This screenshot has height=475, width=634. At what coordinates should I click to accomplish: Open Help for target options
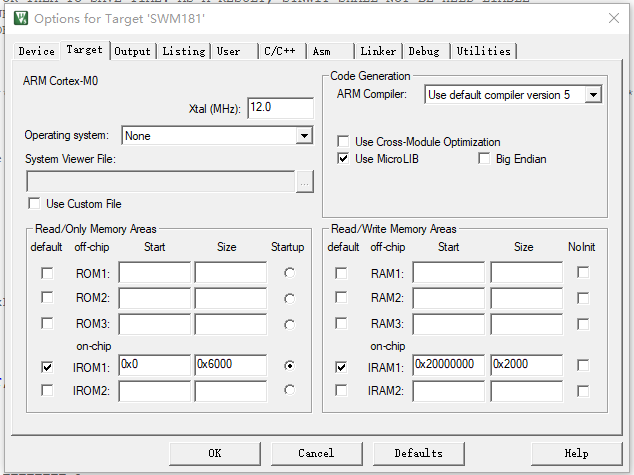[577, 454]
